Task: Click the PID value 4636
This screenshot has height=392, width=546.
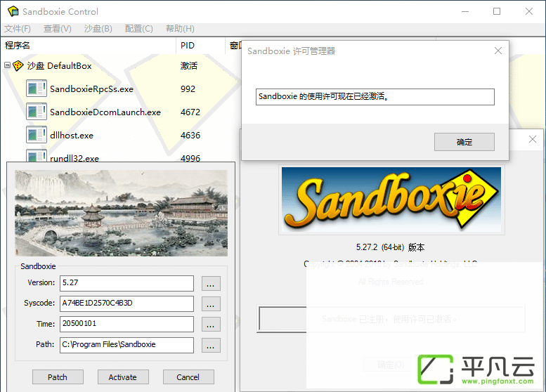Action: pos(190,135)
